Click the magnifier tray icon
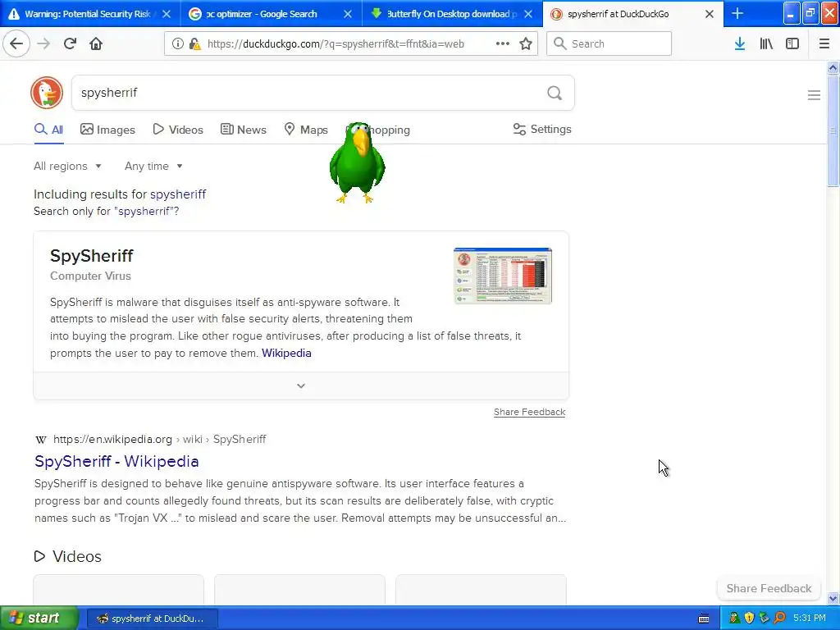840x630 pixels. pos(779,619)
